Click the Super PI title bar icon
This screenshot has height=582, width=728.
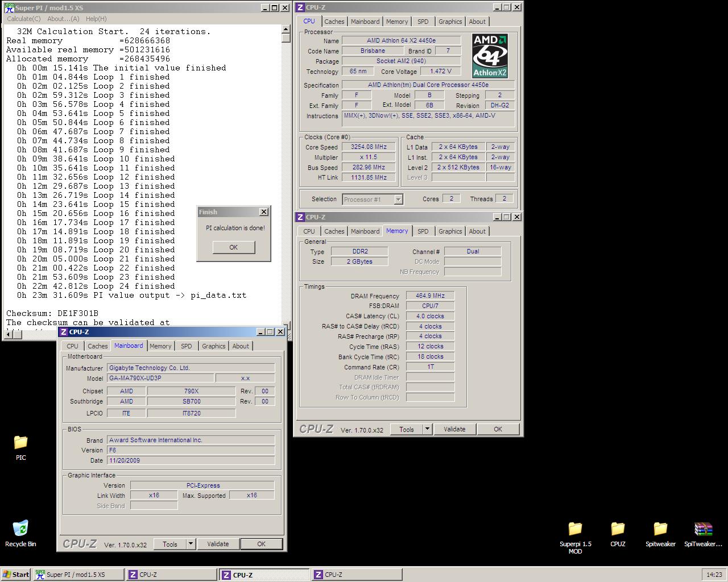tap(9, 7)
